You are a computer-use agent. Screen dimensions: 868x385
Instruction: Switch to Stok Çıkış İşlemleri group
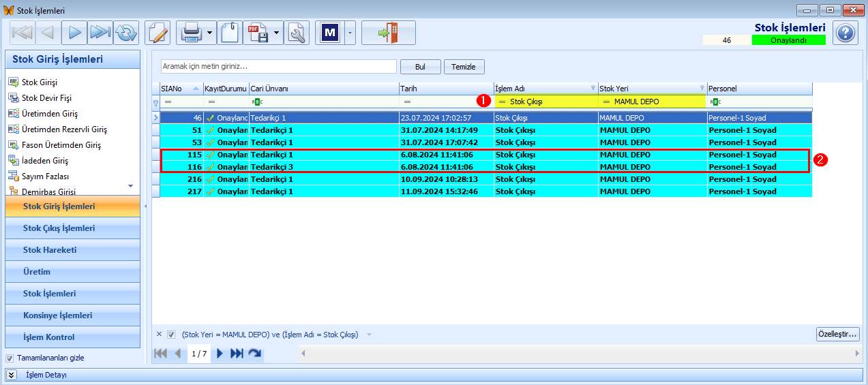click(73, 228)
